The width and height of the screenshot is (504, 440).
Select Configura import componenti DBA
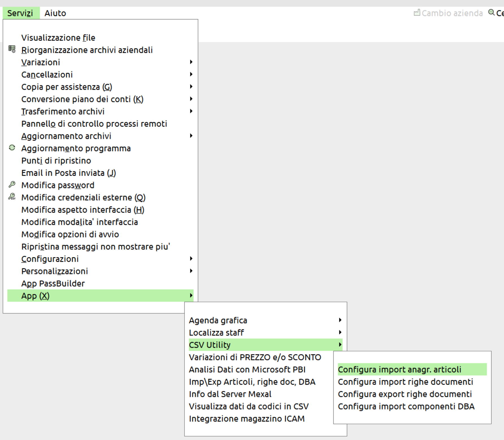[406, 406]
